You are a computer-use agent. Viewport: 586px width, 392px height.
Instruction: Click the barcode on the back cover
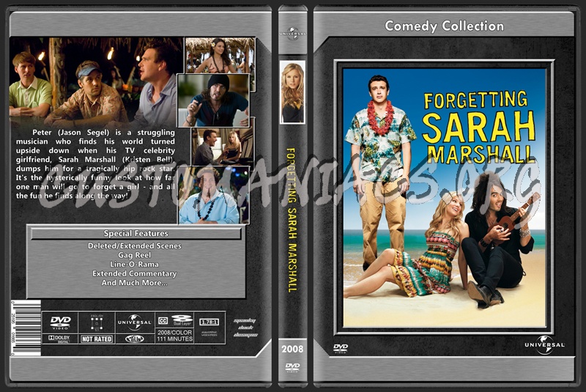pos(26,328)
